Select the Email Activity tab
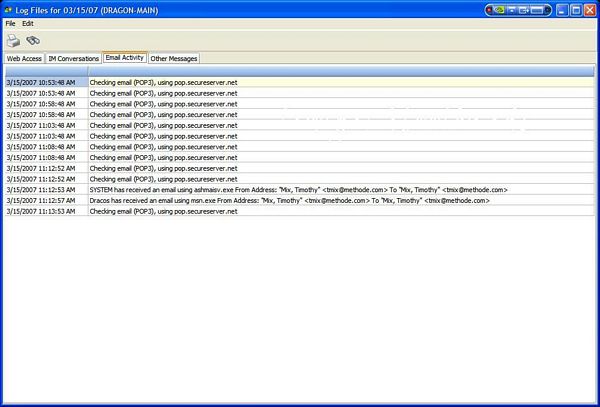 pyautogui.click(x=125, y=58)
